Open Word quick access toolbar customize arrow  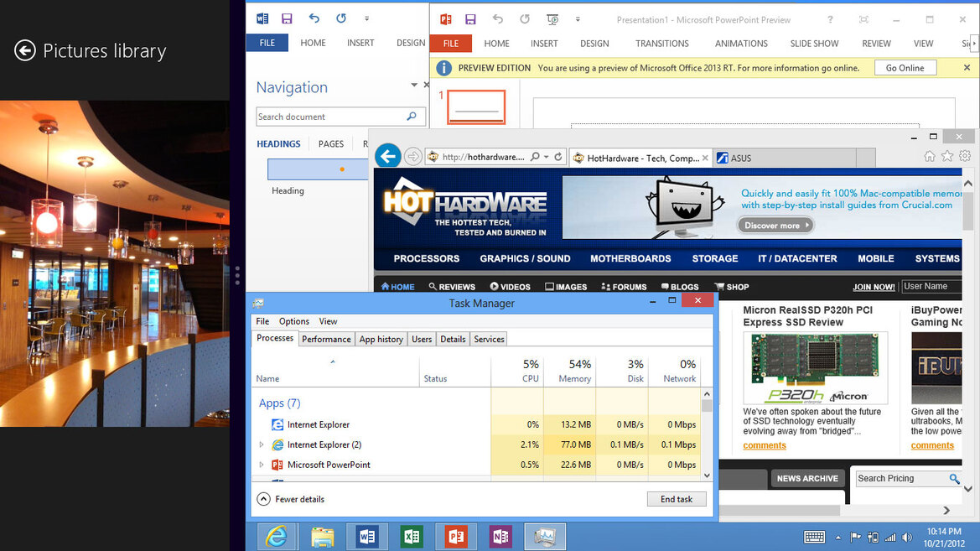[367, 18]
